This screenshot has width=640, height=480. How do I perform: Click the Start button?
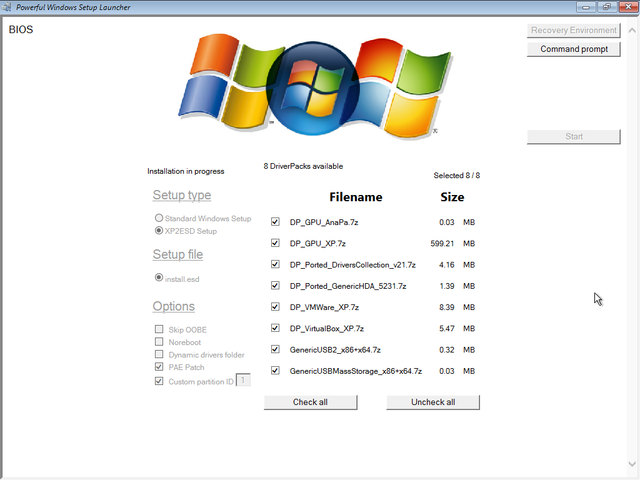(x=573, y=136)
